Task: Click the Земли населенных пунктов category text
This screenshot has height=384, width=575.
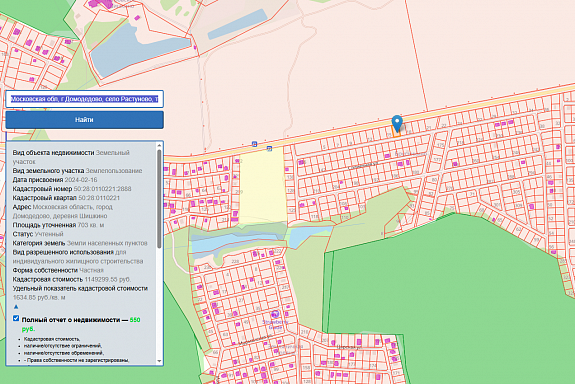Action: click(107, 243)
